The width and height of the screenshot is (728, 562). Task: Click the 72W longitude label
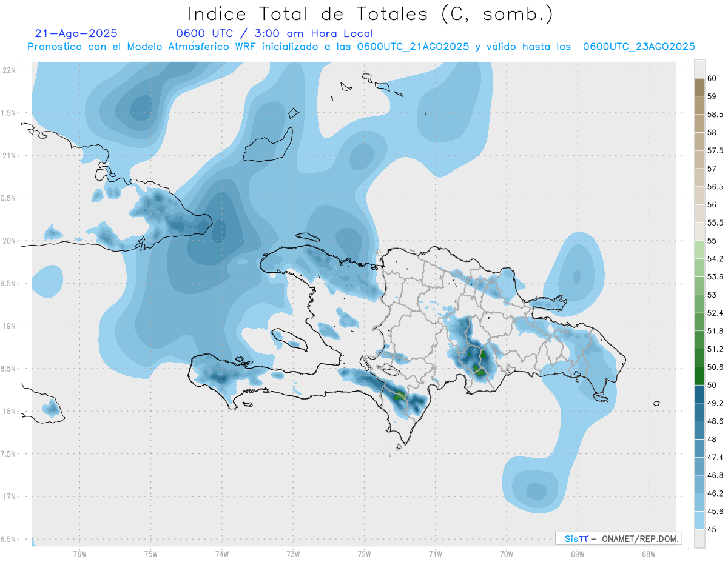[364, 554]
